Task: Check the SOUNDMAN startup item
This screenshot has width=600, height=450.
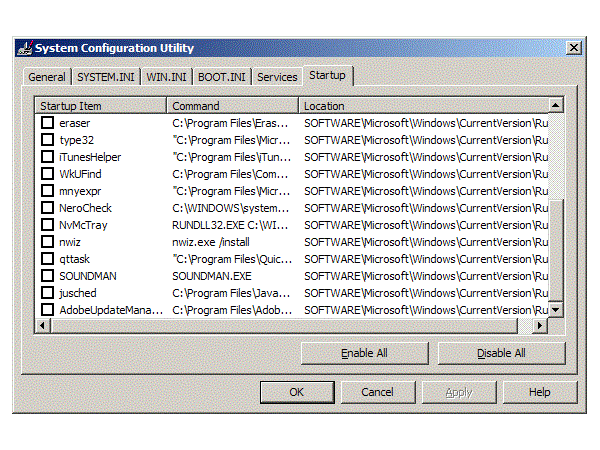Action: pos(47,276)
